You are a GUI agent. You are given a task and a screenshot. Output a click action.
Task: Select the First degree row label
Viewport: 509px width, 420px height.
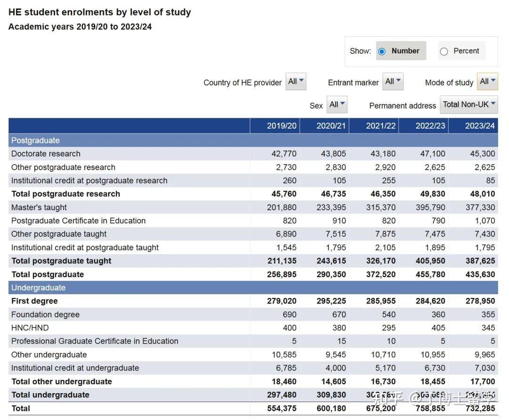pos(34,301)
